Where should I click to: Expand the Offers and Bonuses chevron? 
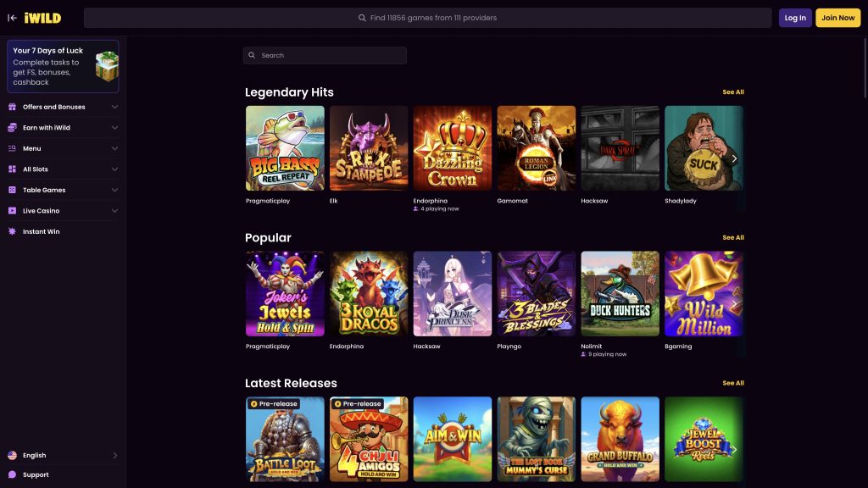[x=114, y=107]
